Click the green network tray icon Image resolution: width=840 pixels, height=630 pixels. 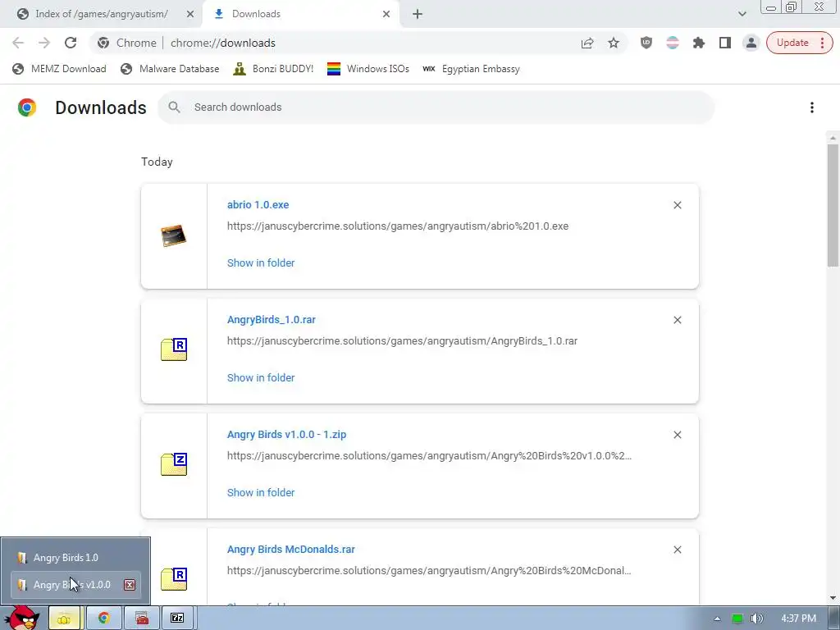[x=737, y=619]
